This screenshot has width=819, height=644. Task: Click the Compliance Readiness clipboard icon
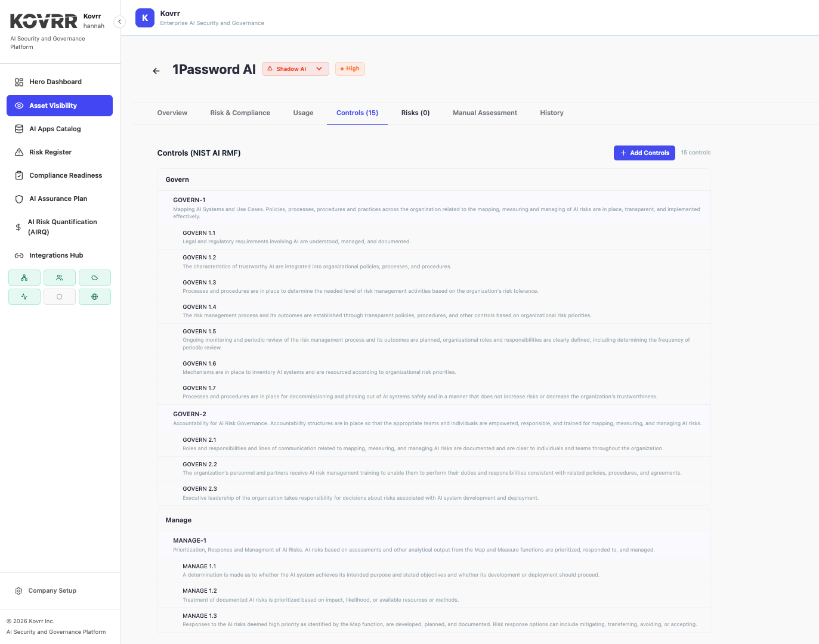pos(19,175)
